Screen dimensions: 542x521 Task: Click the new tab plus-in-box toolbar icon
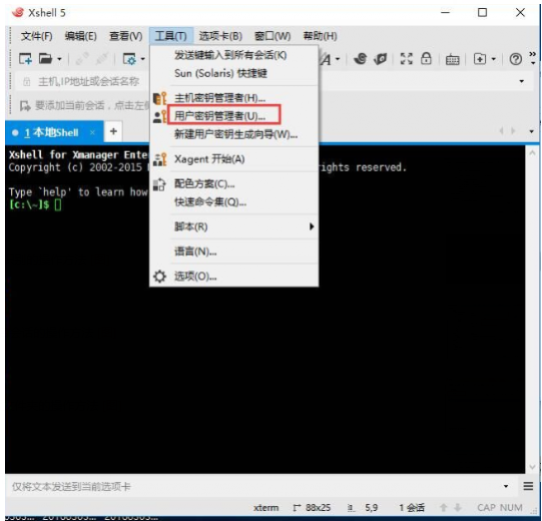pyautogui.click(x=480, y=59)
